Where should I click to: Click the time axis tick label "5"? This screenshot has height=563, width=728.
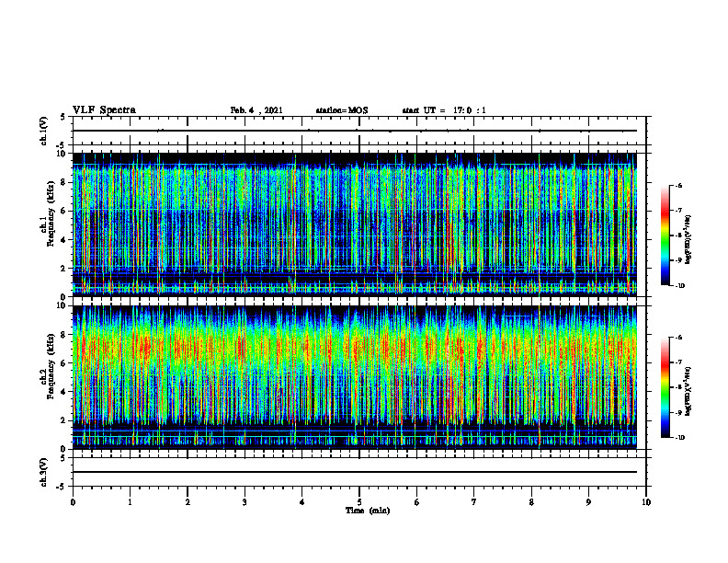click(359, 502)
